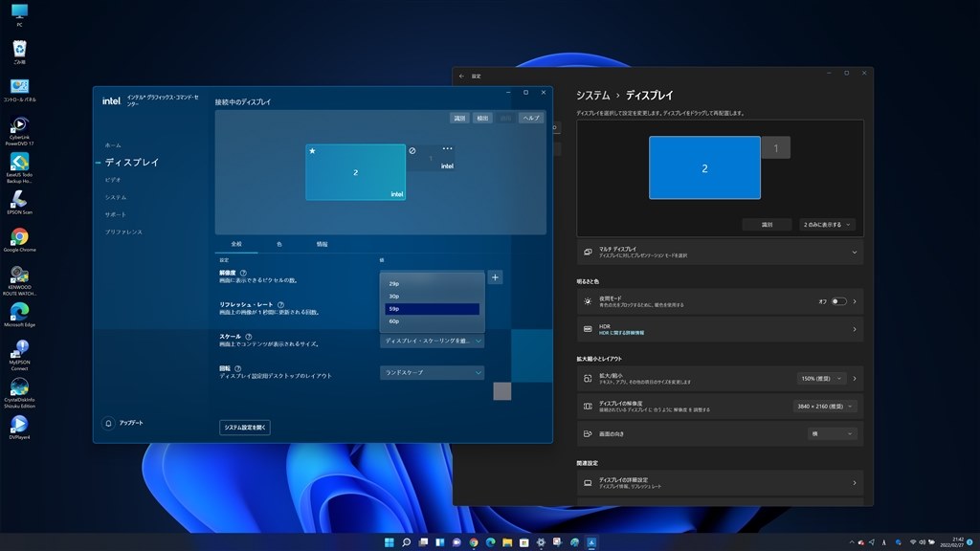Open CrystalDiskInfo Shizuku Edition icon
The height and width of the screenshot is (551, 980).
pos(19,393)
